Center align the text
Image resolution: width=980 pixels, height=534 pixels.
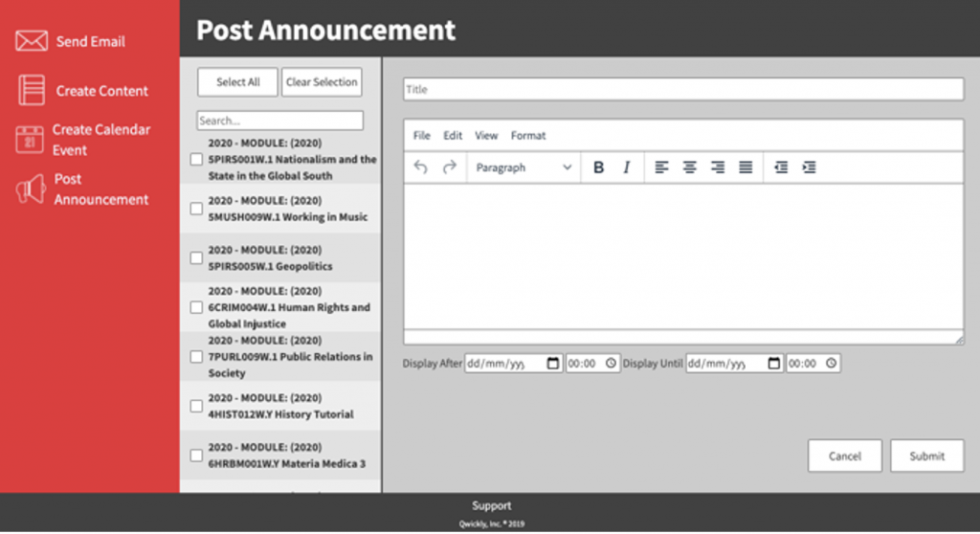point(689,167)
